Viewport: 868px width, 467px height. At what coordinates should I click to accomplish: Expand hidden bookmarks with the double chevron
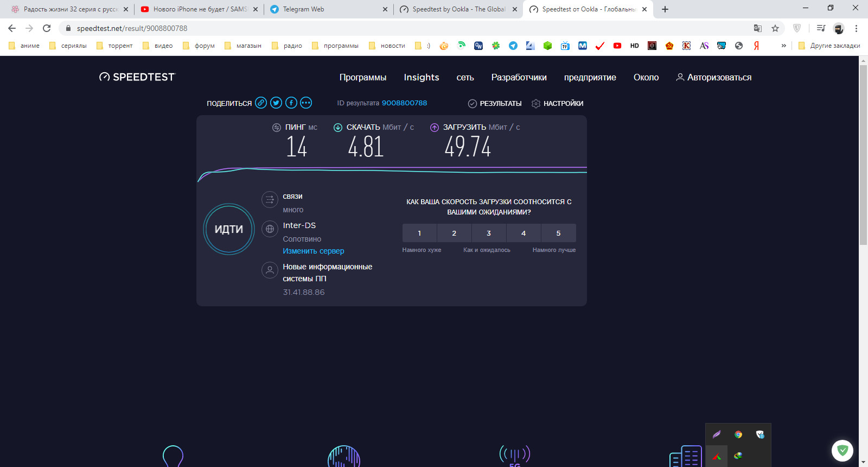pos(783,46)
